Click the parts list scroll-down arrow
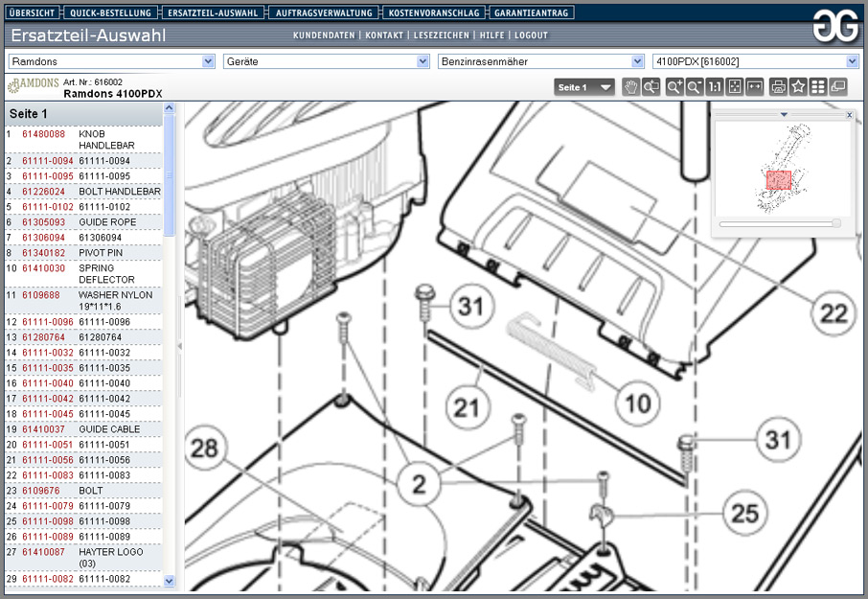Screen dimensions: 868x599 click(x=170, y=581)
